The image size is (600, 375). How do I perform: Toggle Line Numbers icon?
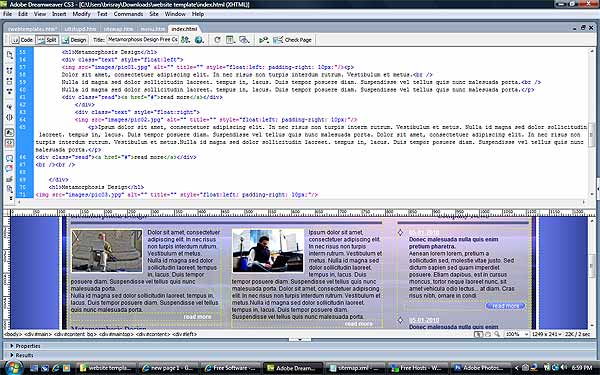click(10, 132)
